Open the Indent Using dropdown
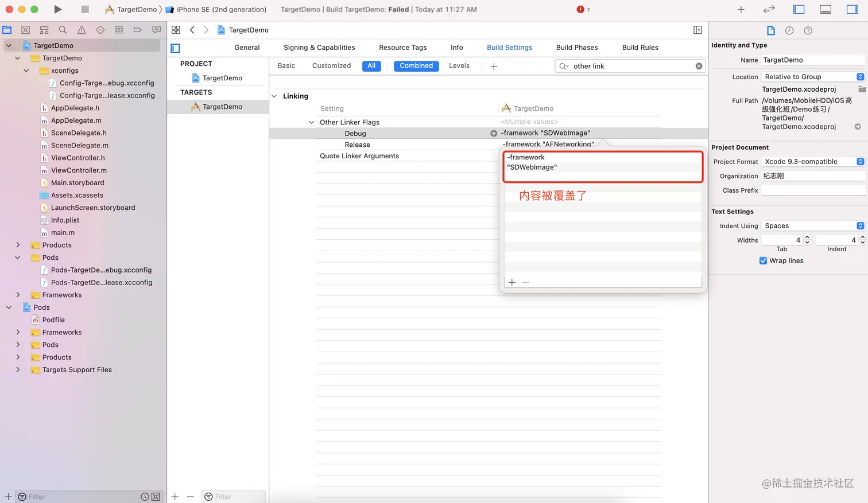The width and height of the screenshot is (868, 503). [x=813, y=226]
